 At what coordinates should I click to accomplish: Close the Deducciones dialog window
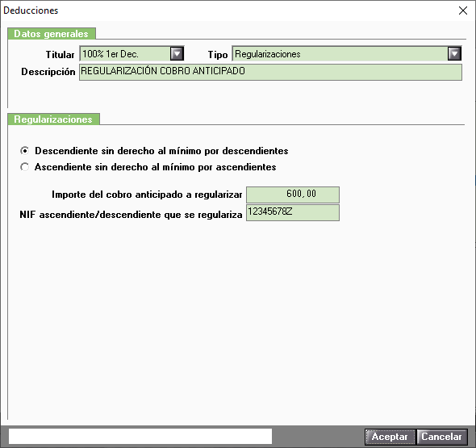[463, 10]
